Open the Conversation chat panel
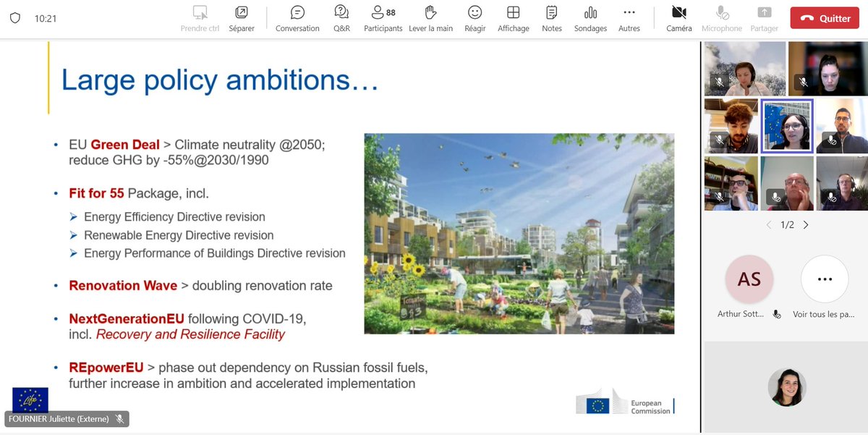This screenshot has height=435, width=868. pyautogui.click(x=297, y=19)
